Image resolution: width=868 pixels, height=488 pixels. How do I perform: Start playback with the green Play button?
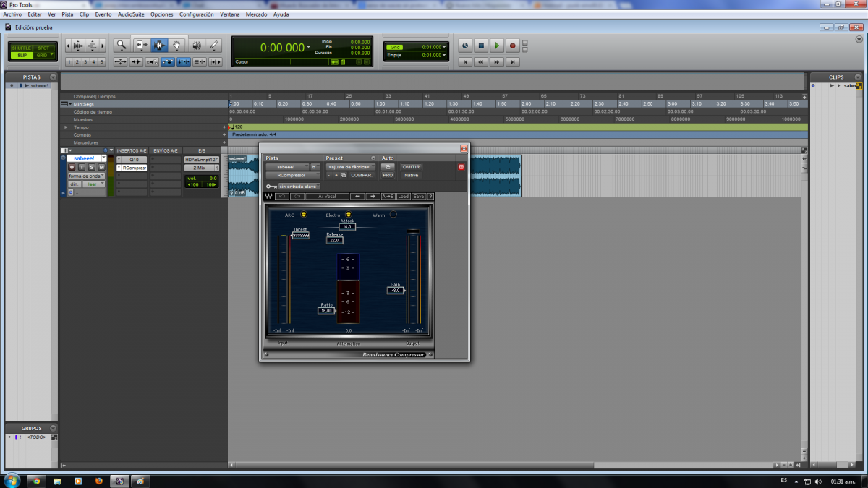click(x=497, y=46)
